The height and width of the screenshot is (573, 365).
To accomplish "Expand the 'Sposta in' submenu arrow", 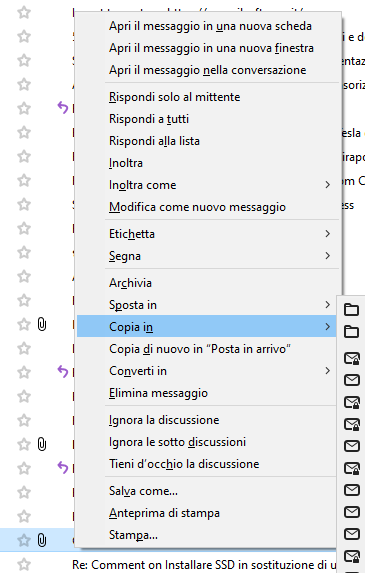I will [x=328, y=305].
